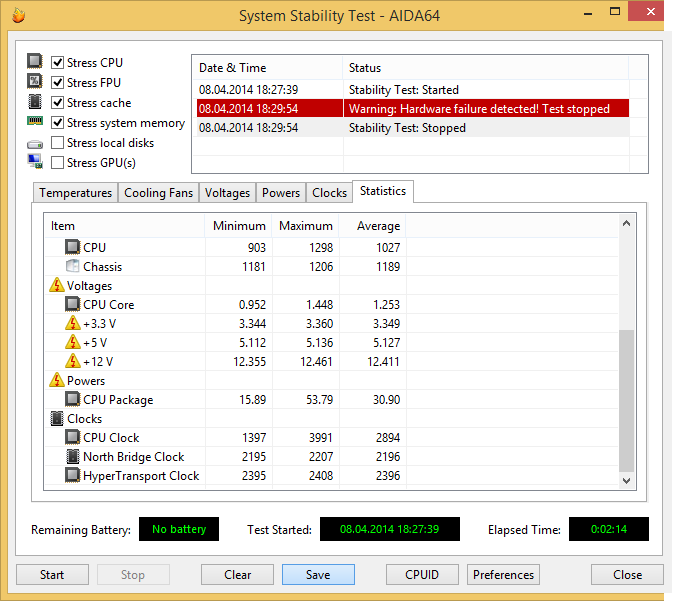Click the chip icon beside Stress cache
This screenshot has height=601, width=680.
pos(35,101)
